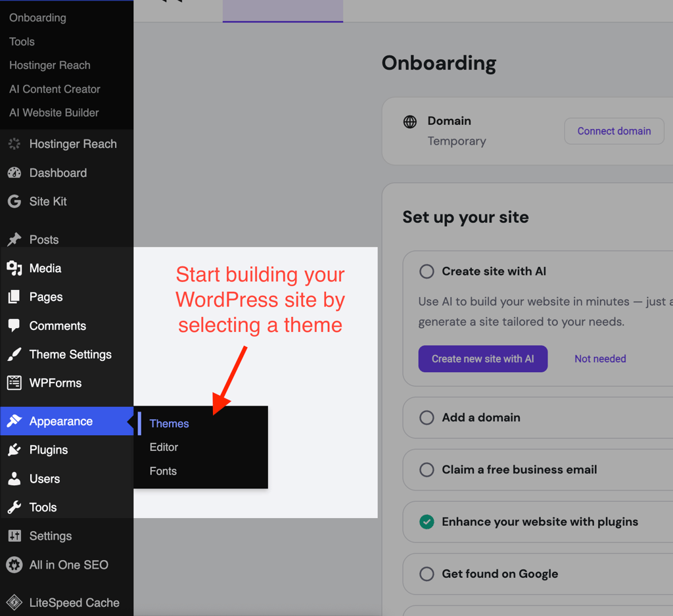Screen dimensions: 673x616
Task: Expand Claim a free business email title
Action: point(519,469)
